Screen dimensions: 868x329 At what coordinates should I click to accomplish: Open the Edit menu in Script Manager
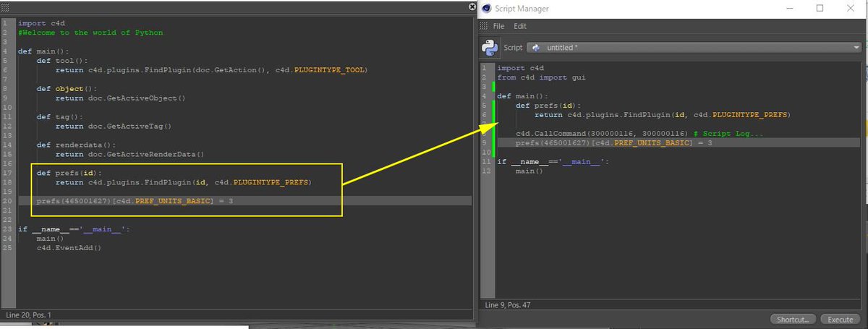[x=520, y=26]
